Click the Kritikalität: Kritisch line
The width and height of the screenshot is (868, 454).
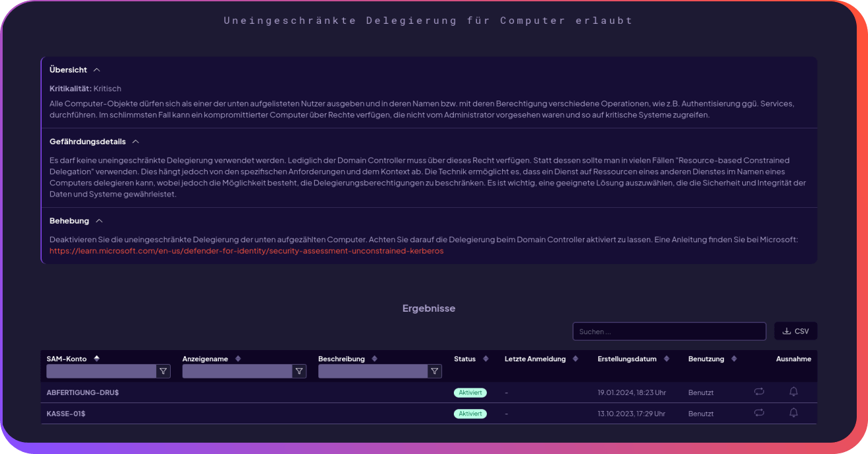pyautogui.click(x=85, y=89)
